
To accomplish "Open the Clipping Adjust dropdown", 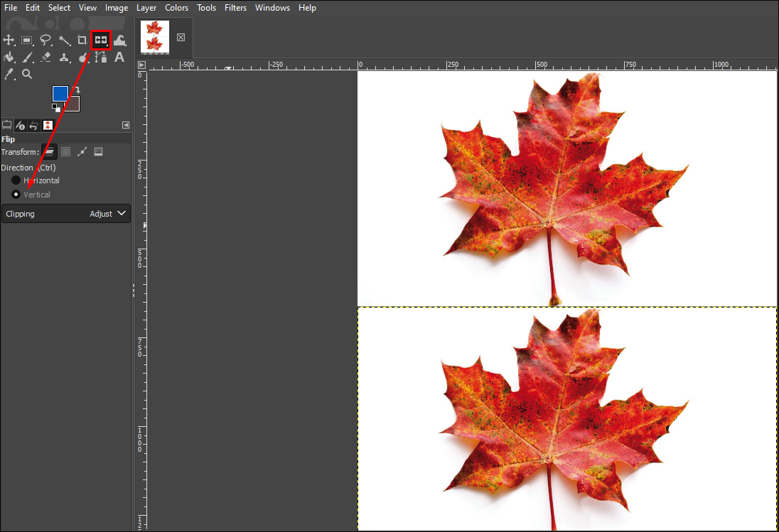I will 66,214.
